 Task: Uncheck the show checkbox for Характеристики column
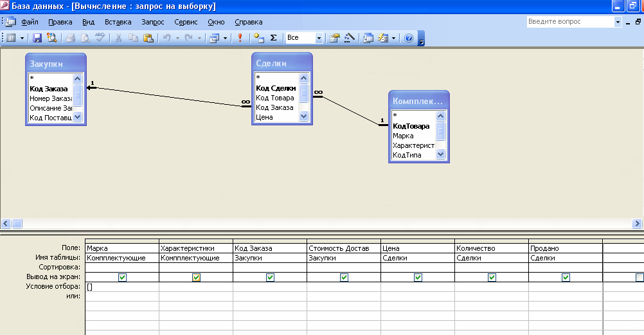[196, 277]
